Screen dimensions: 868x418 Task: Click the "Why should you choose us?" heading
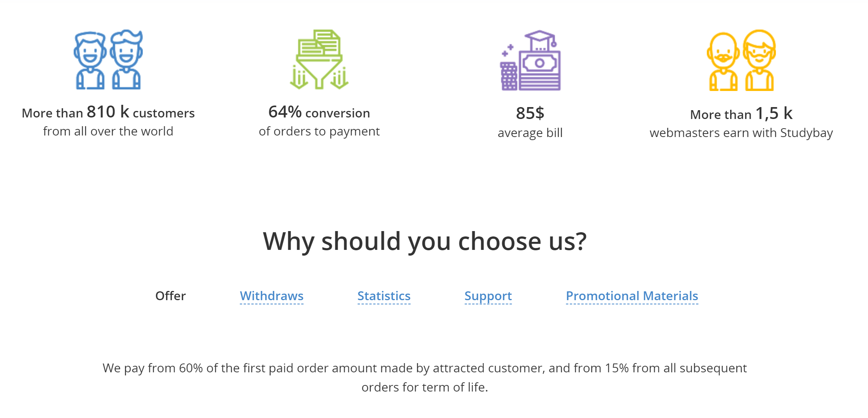click(424, 241)
